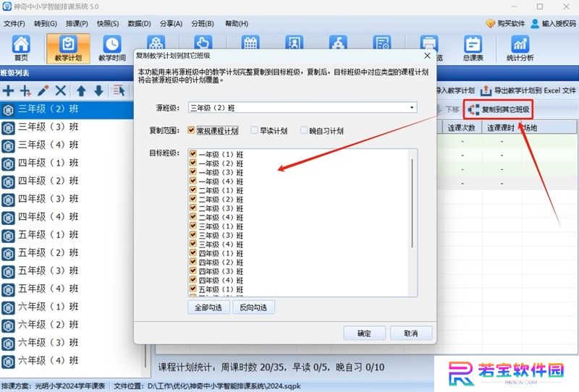Screen dimensions: 579x392
Task: Uncheck 常规课程计划 copy scope
Action: tap(191, 130)
